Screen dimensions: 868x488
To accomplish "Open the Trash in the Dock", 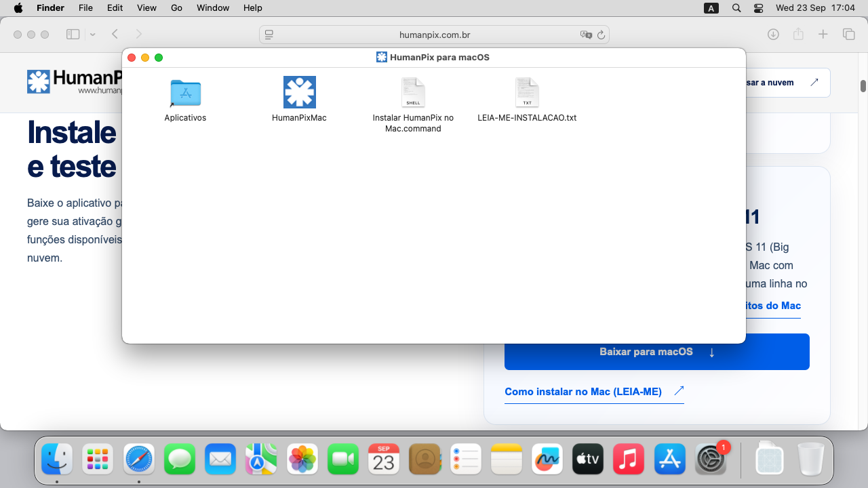I will pyautogui.click(x=810, y=460).
